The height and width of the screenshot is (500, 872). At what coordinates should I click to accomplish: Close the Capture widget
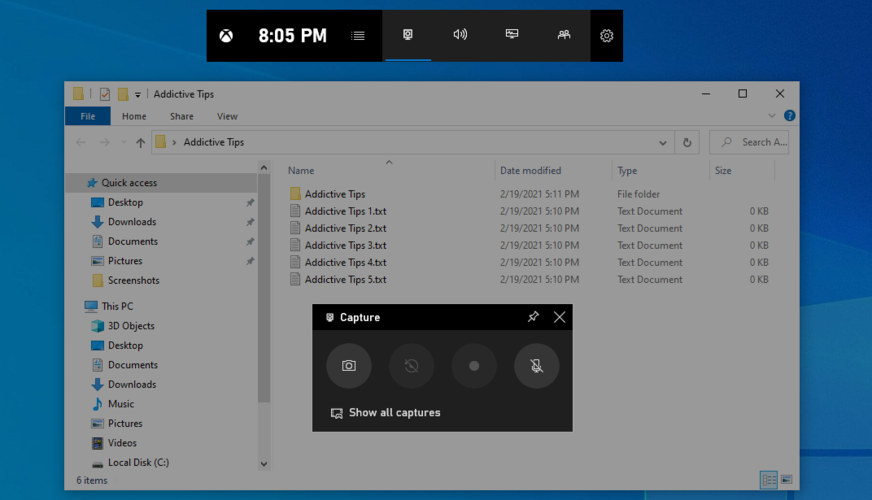coord(559,317)
